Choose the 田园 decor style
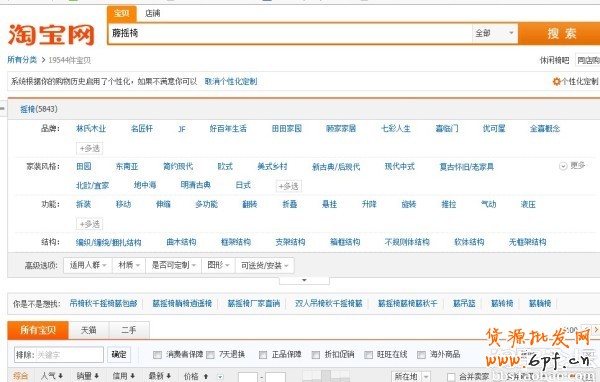This screenshot has height=382, width=600. [84, 167]
